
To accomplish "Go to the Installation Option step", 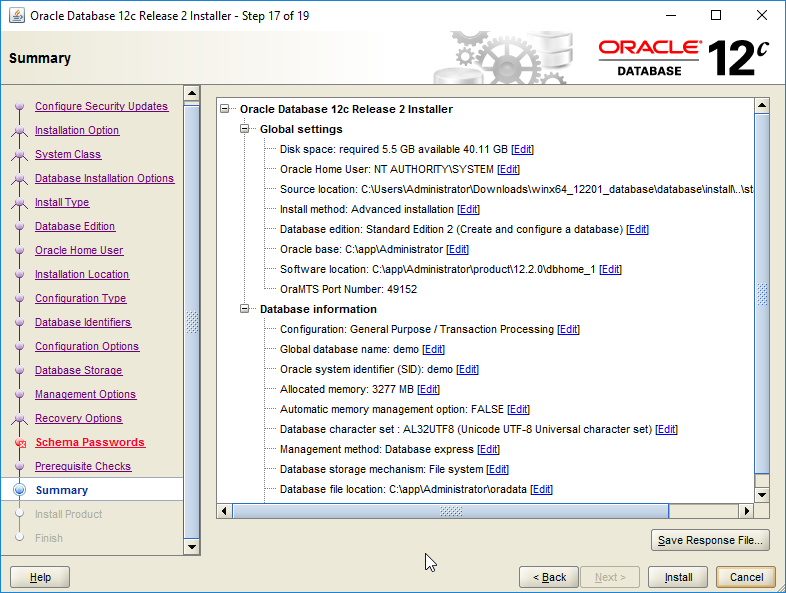I will pyautogui.click(x=77, y=130).
